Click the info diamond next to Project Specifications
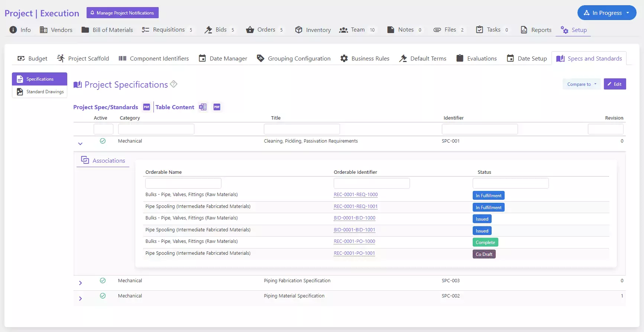 click(x=174, y=84)
